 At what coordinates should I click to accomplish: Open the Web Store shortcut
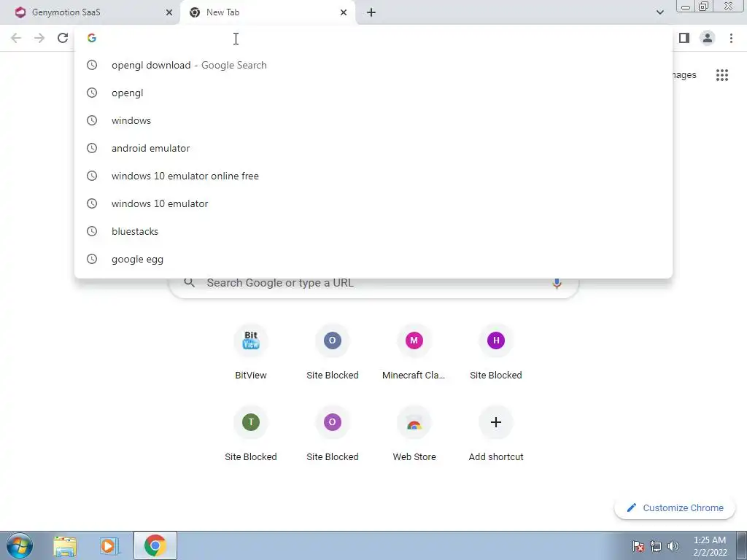point(414,435)
